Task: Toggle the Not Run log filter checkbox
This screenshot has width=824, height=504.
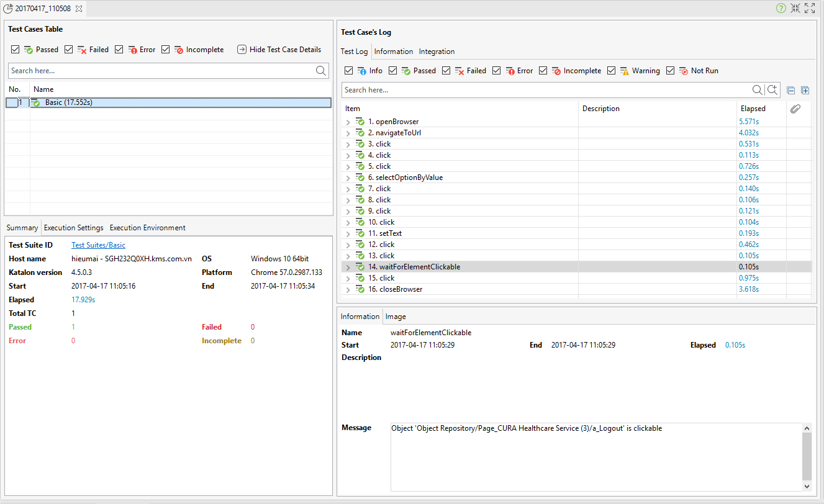Action: 670,71
